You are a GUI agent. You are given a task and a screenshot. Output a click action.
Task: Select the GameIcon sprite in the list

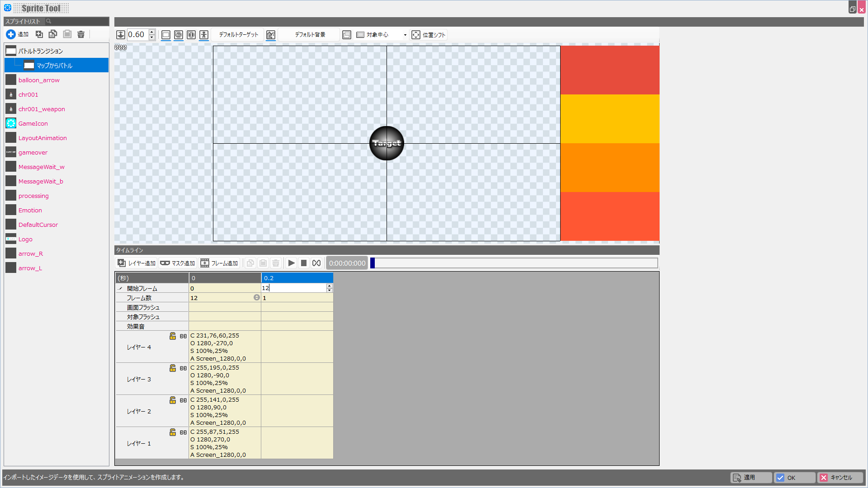tap(33, 123)
